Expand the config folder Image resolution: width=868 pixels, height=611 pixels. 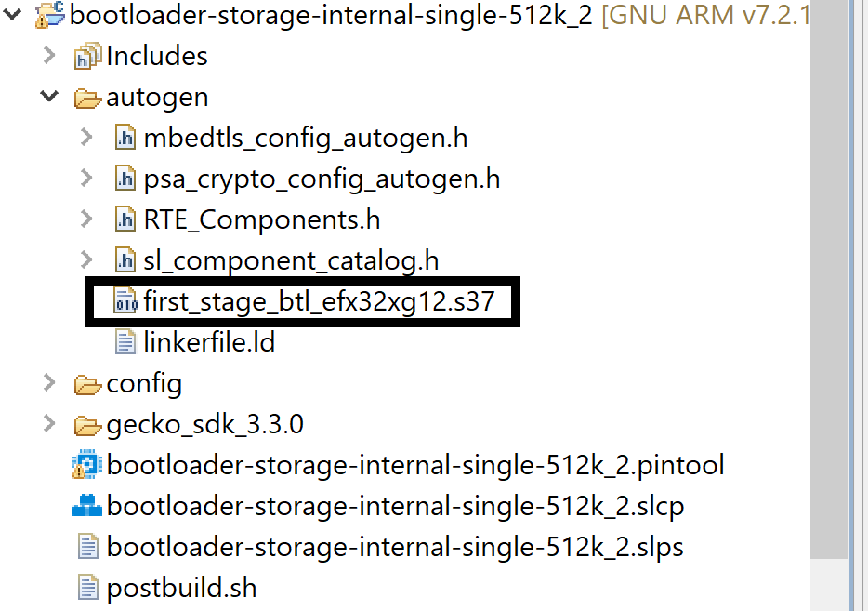point(50,383)
